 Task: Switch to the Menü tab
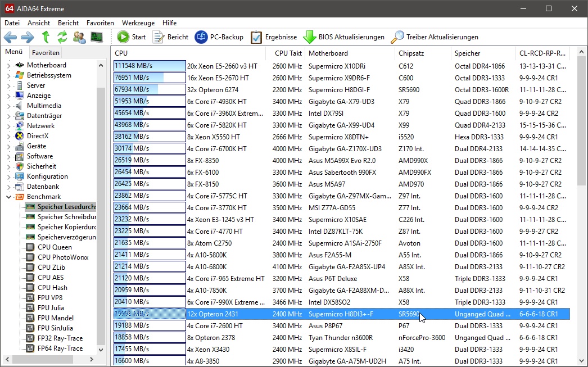[14, 52]
